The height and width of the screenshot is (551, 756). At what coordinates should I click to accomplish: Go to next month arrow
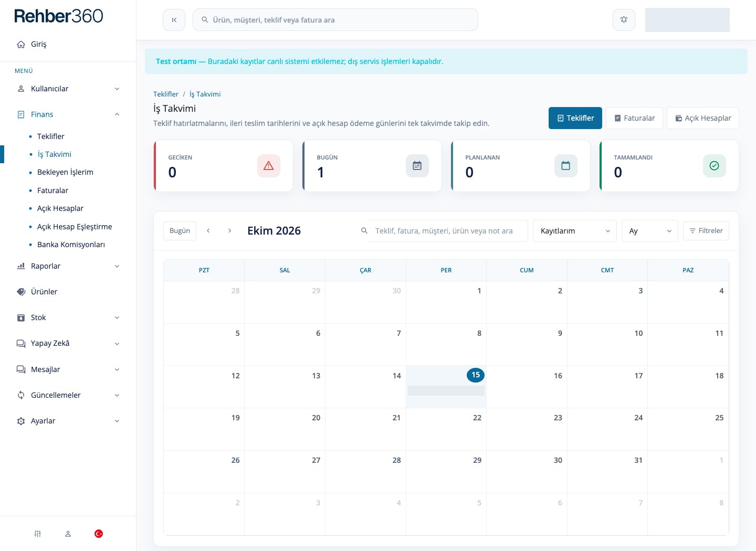tap(229, 231)
